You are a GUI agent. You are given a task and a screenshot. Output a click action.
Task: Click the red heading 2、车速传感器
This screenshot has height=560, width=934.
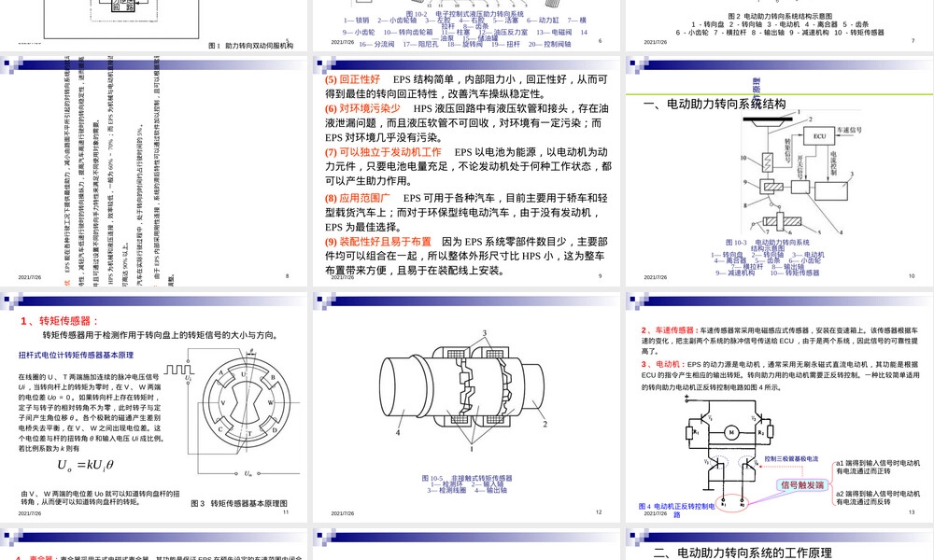(669, 330)
